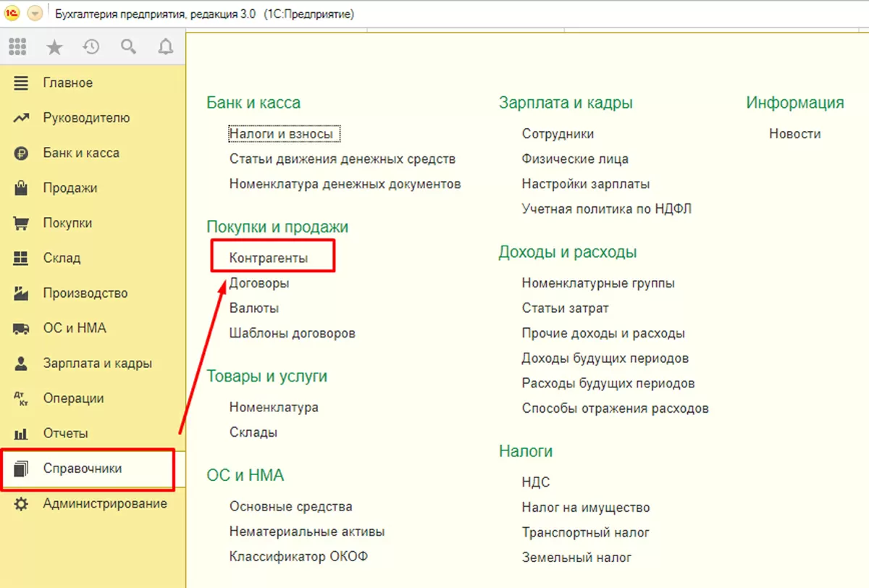Switch to Производство section
This screenshot has width=869, height=588.
pos(85,293)
